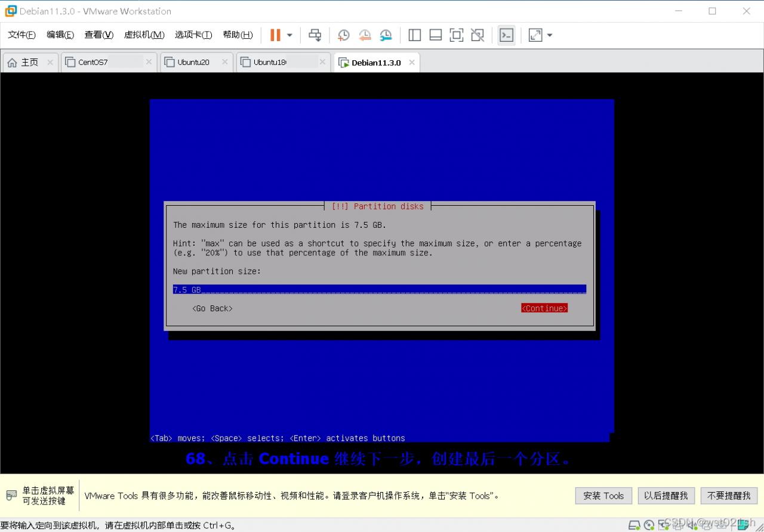The image size is (764, 532).
Task: Open the 帮助(H) menu
Action: pyautogui.click(x=238, y=35)
